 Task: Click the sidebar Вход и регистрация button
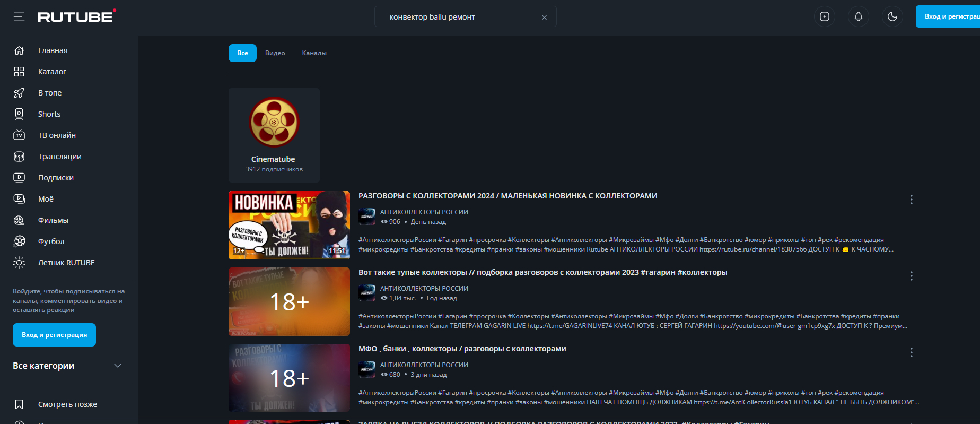tap(54, 335)
